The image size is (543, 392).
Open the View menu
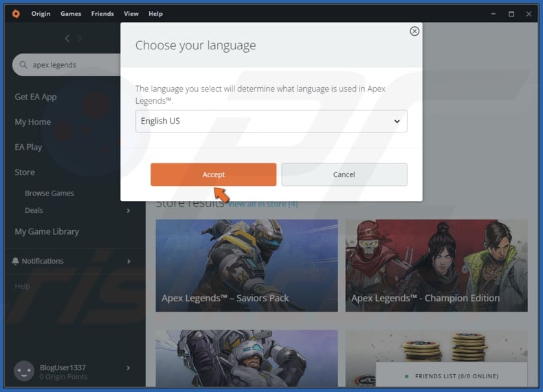click(131, 14)
